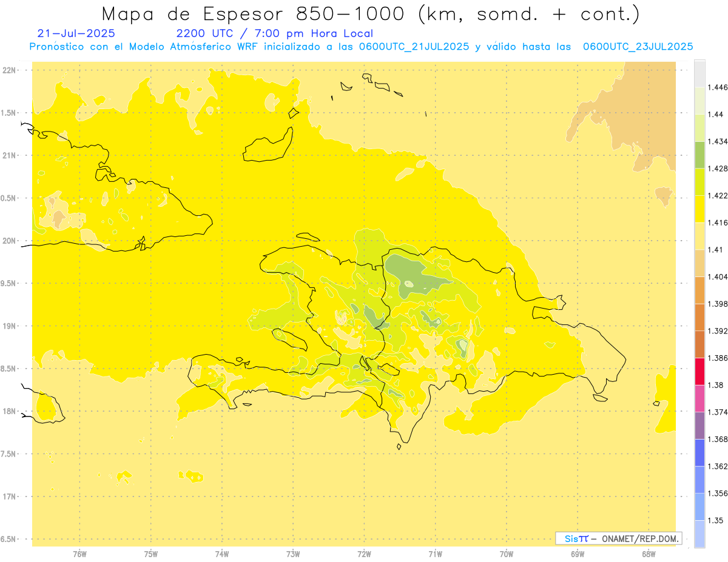Image resolution: width=728 pixels, height=562 pixels.
Task: Click the 69W longitude label
Action: point(578,554)
